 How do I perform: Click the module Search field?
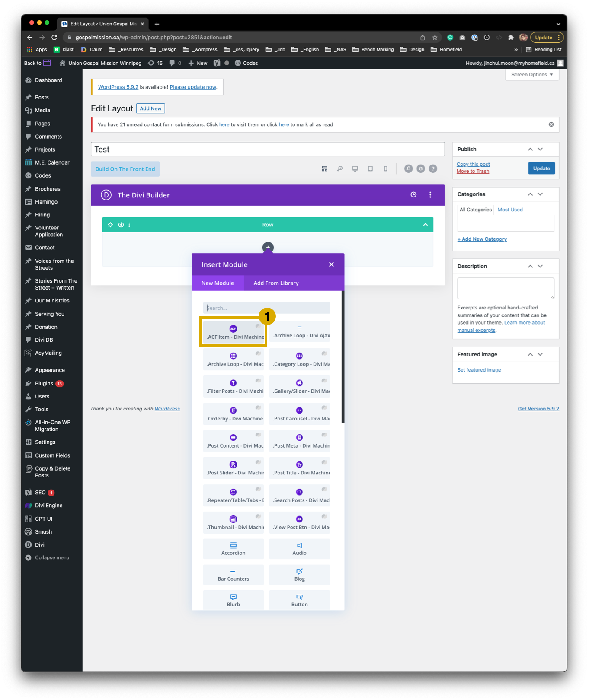tap(266, 308)
